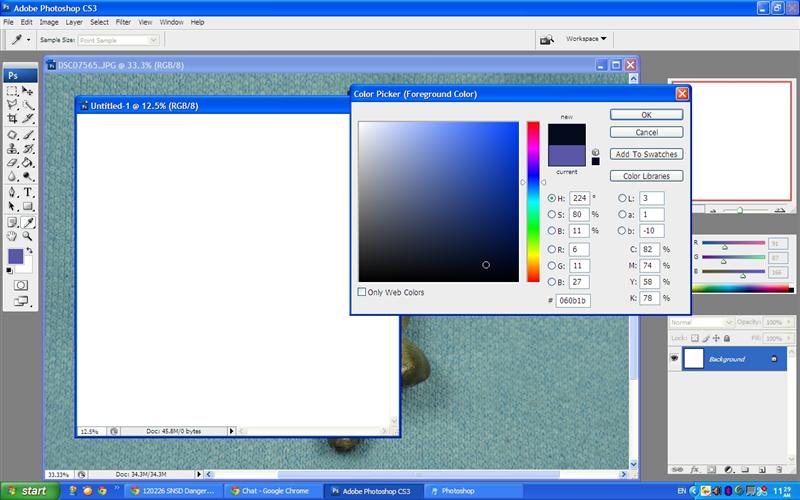Select the S saturation radio button

[552, 214]
